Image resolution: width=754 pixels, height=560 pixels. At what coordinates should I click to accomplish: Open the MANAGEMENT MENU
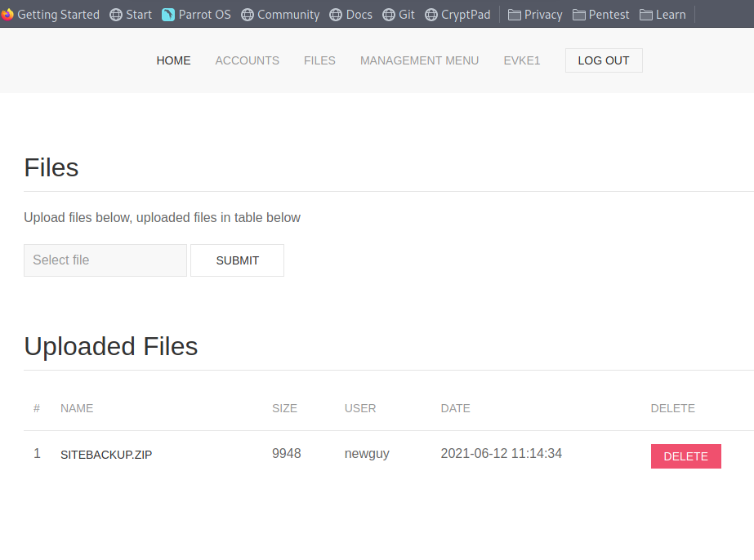click(419, 60)
